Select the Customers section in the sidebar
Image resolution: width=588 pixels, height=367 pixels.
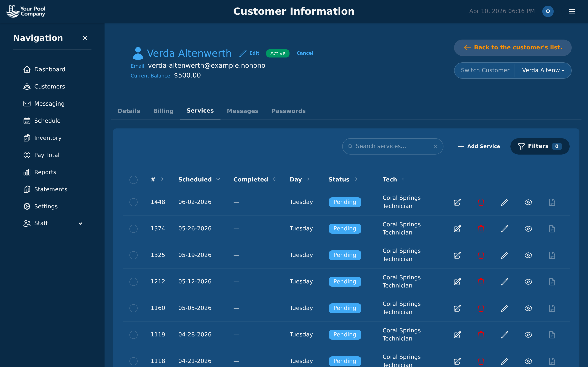[49, 86]
